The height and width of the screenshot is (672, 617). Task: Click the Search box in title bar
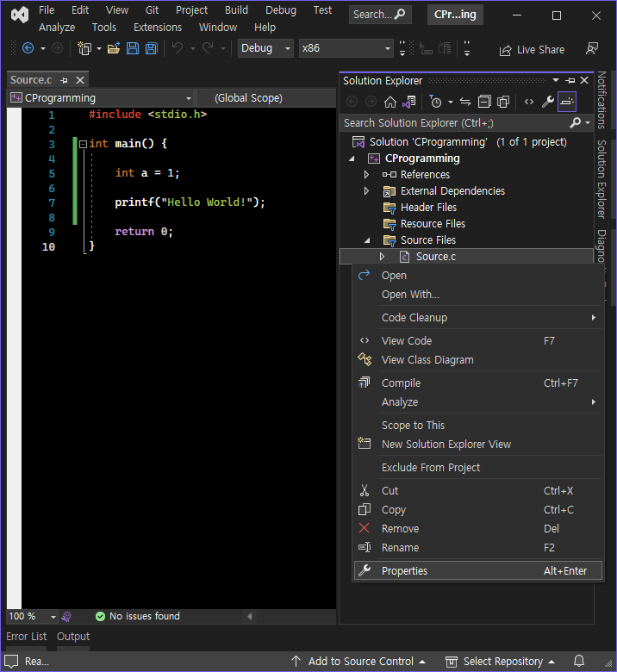point(380,15)
